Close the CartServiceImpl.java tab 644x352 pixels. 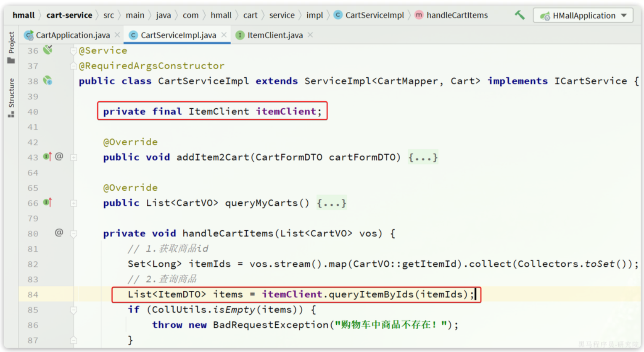[x=224, y=35]
